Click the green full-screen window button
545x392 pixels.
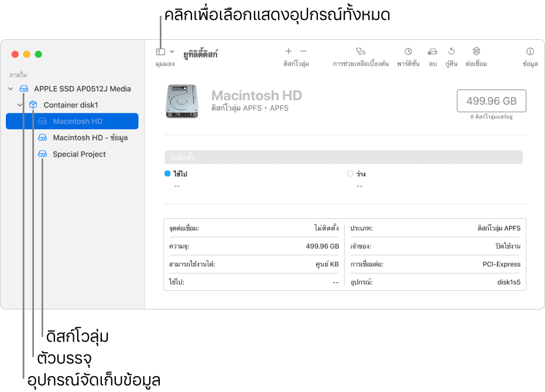[39, 54]
